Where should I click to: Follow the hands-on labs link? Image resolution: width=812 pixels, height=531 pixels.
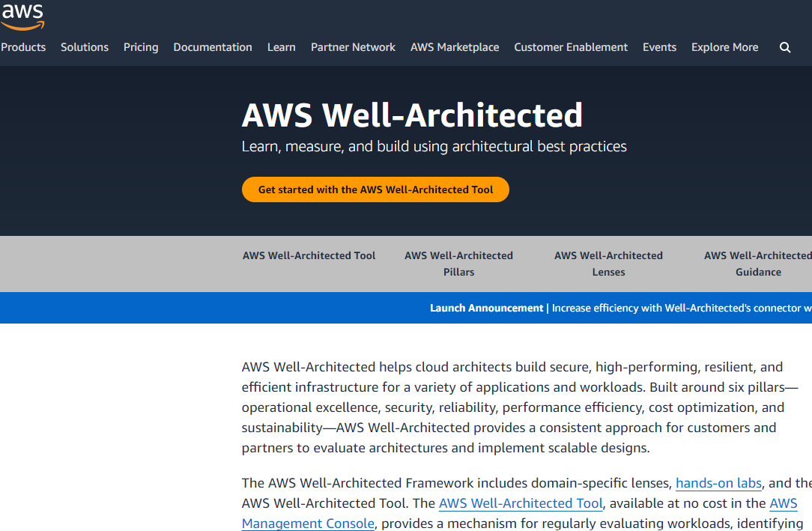(719, 483)
